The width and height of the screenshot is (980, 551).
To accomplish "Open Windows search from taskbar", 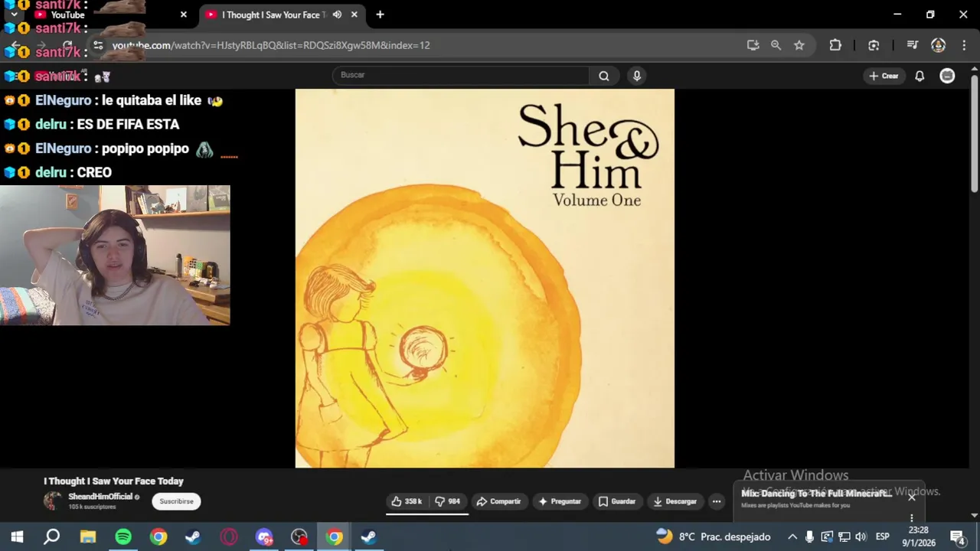I will pos(52,536).
